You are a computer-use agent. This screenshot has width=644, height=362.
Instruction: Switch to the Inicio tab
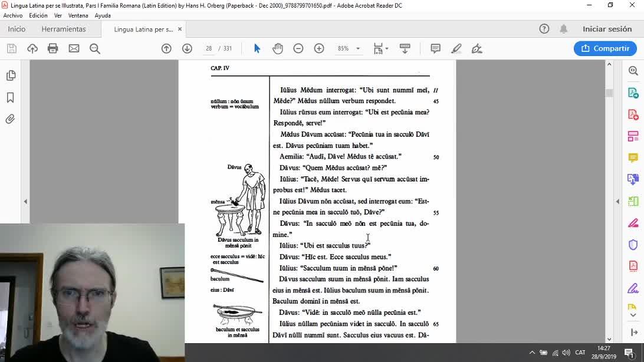(x=17, y=29)
